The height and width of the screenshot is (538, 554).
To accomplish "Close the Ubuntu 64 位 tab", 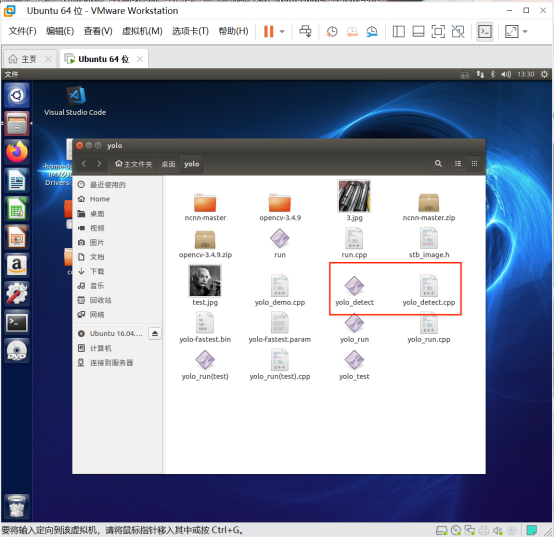I will click(x=140, y=59).
